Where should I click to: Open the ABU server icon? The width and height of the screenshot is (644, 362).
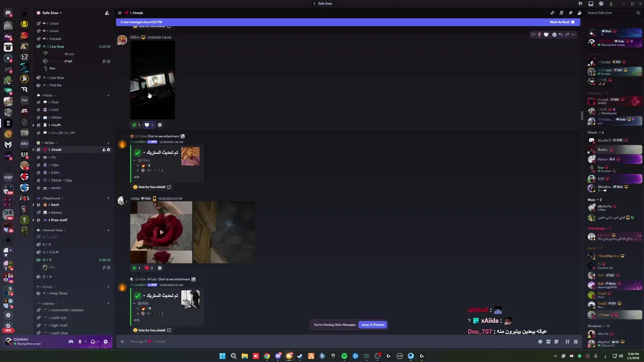click(x=24, y=144)
